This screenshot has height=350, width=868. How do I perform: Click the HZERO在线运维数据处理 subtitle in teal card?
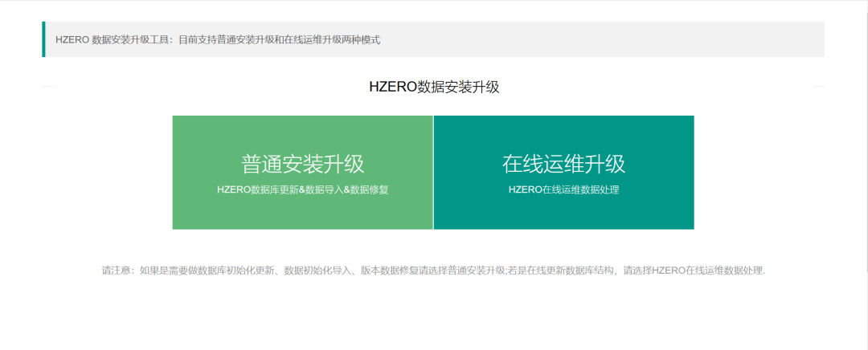(x=563, y=190)
